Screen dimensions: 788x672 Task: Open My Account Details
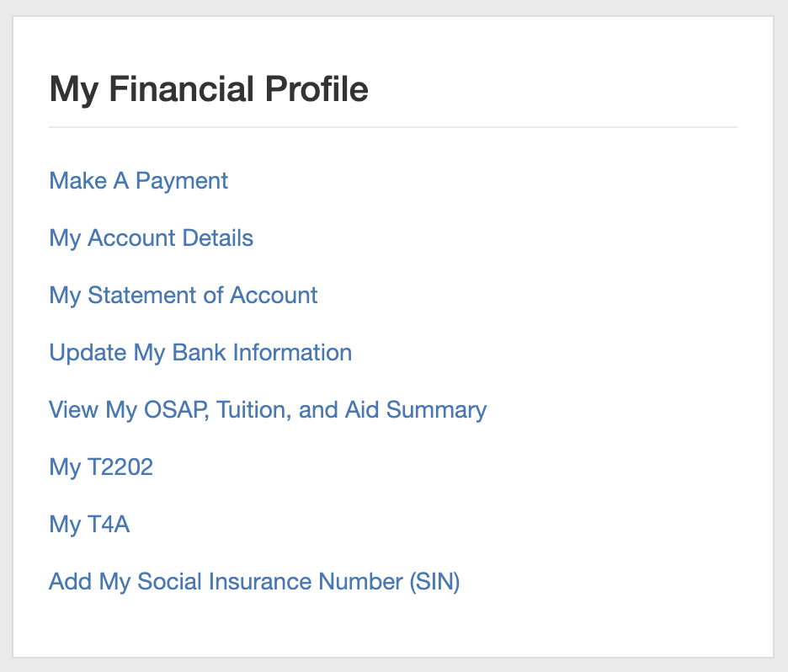point(151,238)
